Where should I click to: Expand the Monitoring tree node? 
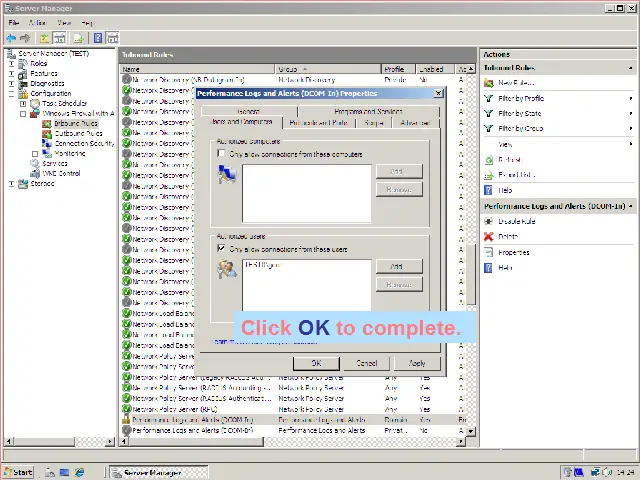pos(35,154)
